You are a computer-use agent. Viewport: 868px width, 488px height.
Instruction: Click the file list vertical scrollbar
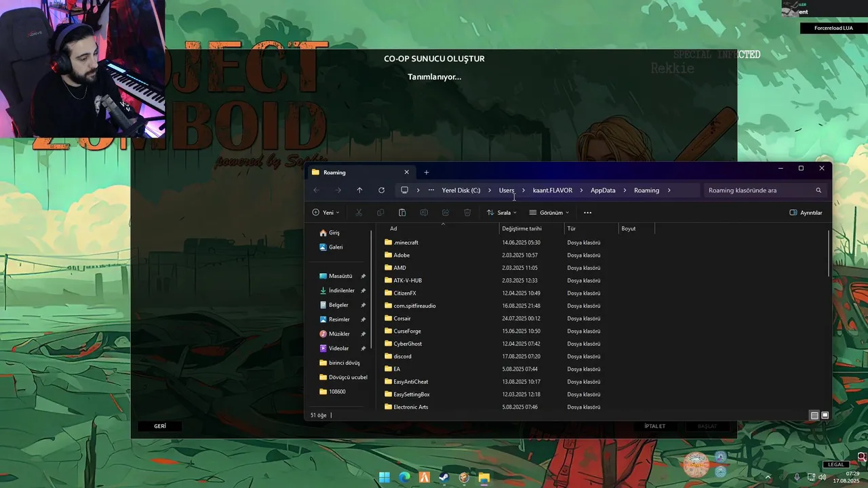point(829,253)
